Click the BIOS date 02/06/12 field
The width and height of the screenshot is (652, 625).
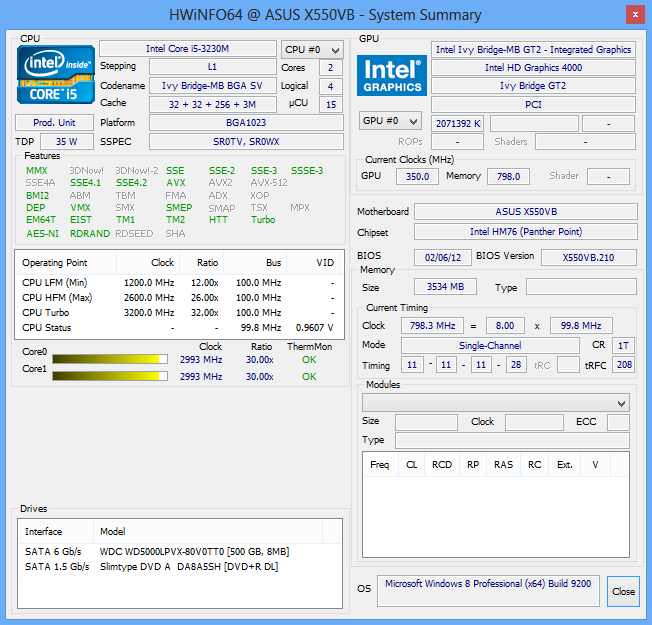tap(443, 257)
